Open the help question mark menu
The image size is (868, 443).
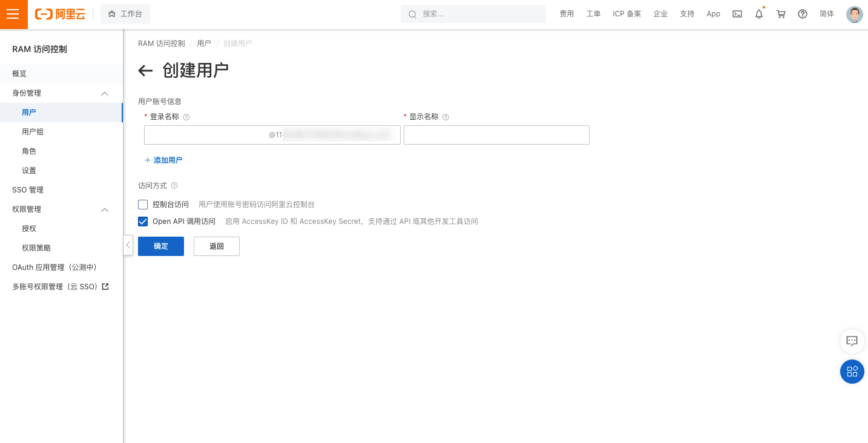(802, 14)
